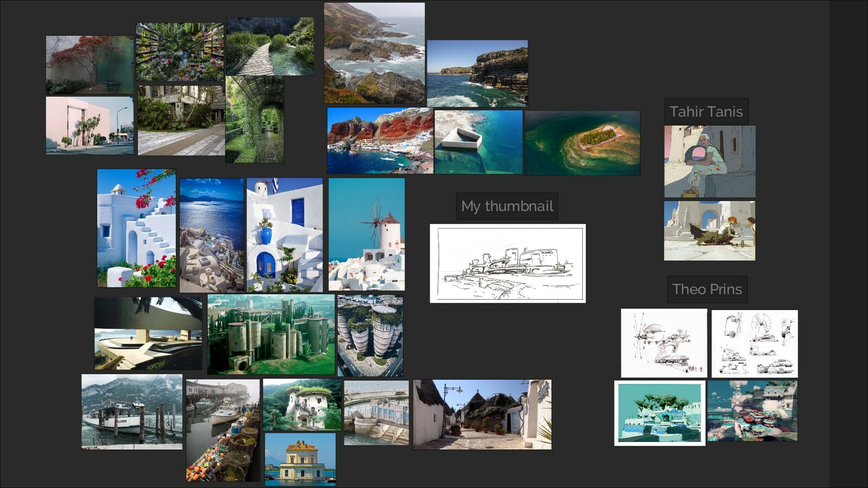Select the yellow villa on water photo

point(300,459)
